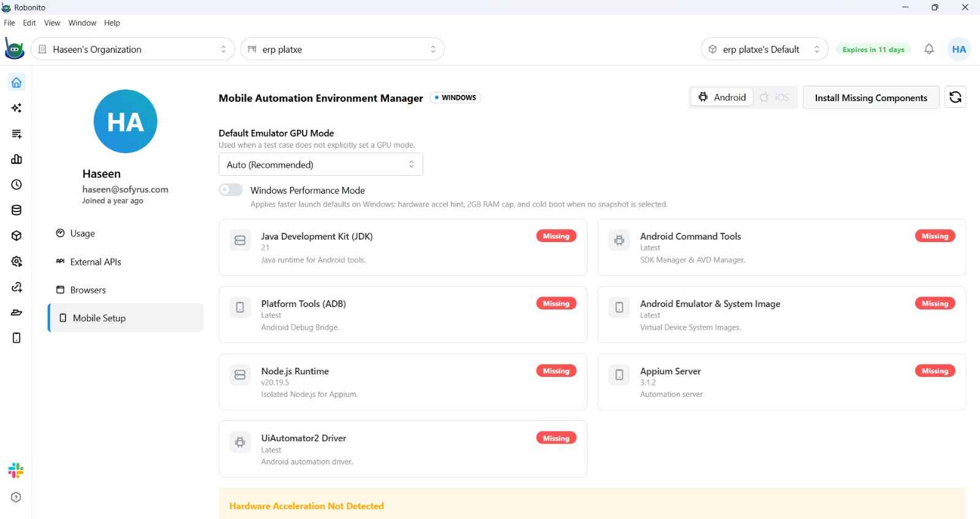Open the clock history sidebar icon
Image resolution: width=980 pixels, height=519 pixels.
click(17, 184)
